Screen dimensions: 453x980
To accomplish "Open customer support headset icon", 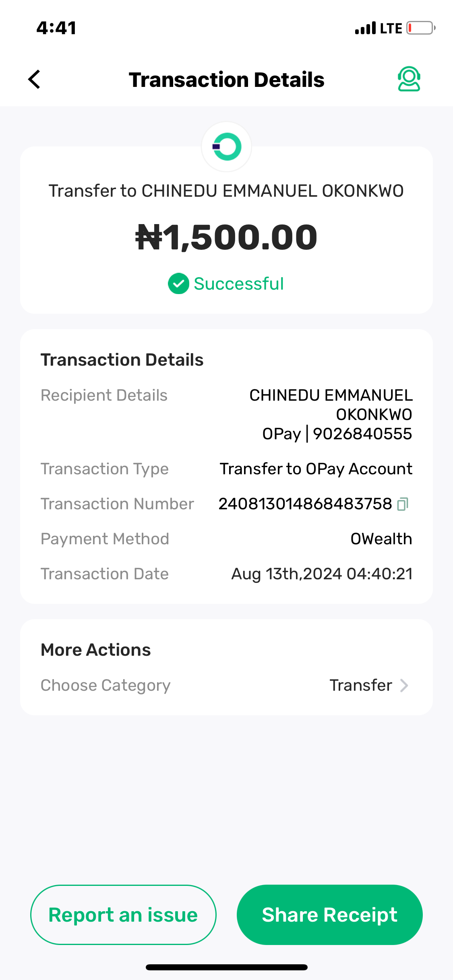I will tap(409, 79).
